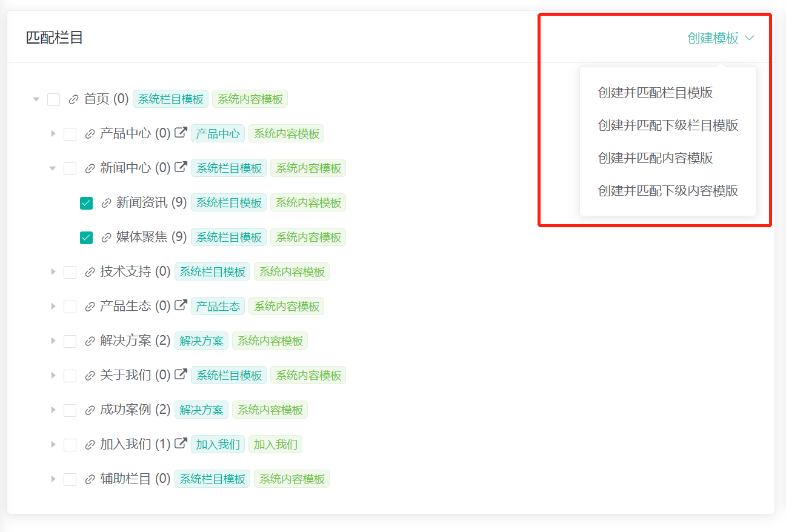Click the link icon beside 辅助栏目
The width and height of the screenshot is (786, 532).
click(90, 479)
